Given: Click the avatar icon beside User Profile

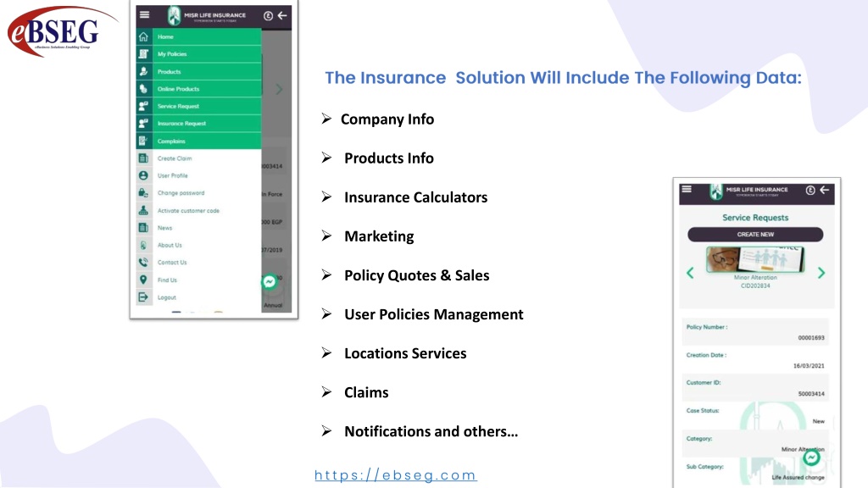Looking at the screenshot, I should click(143, 175).
